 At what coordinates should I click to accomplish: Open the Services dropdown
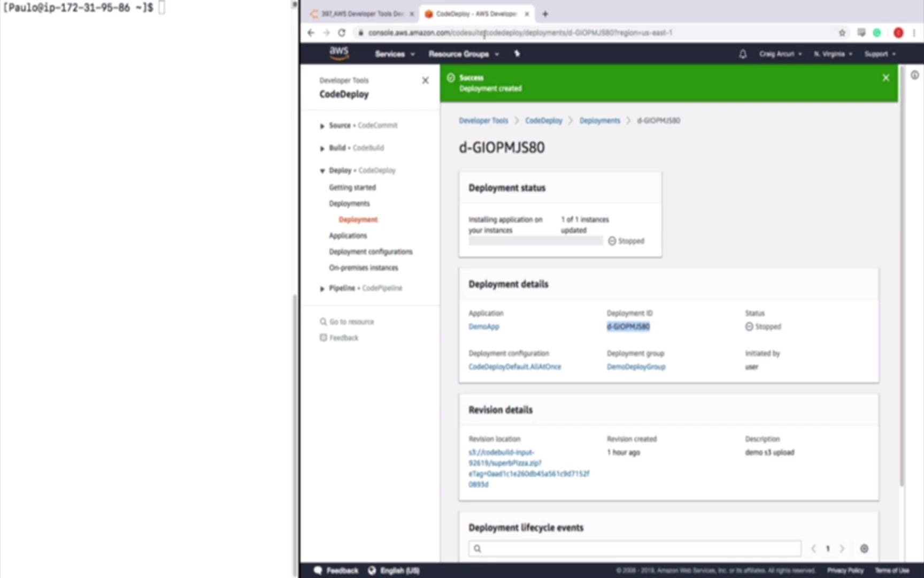coord(395,54)
